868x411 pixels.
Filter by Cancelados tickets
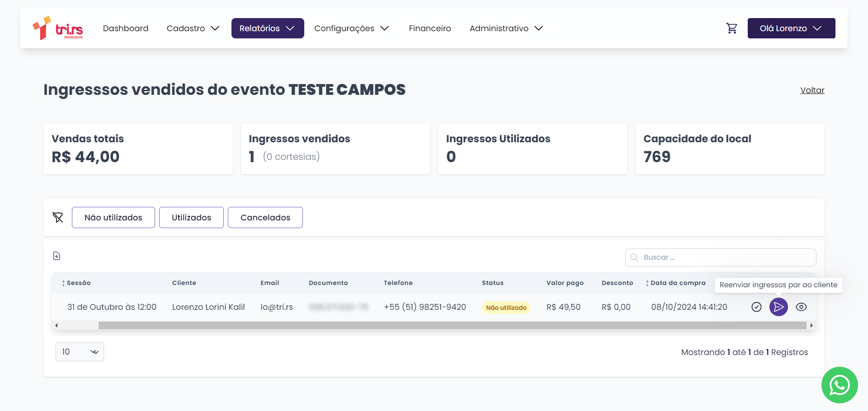[265, 218]
